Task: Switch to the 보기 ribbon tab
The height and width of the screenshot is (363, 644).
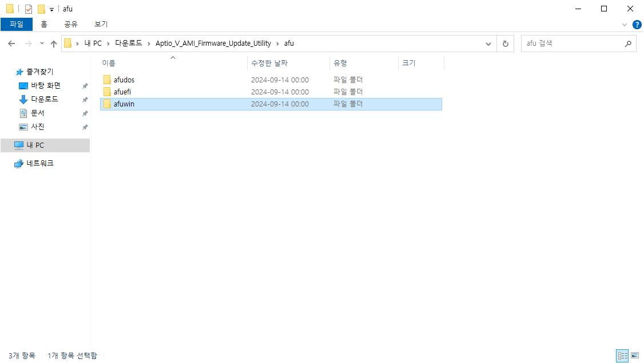Action: pyautogui.click(x=101, y=24)
